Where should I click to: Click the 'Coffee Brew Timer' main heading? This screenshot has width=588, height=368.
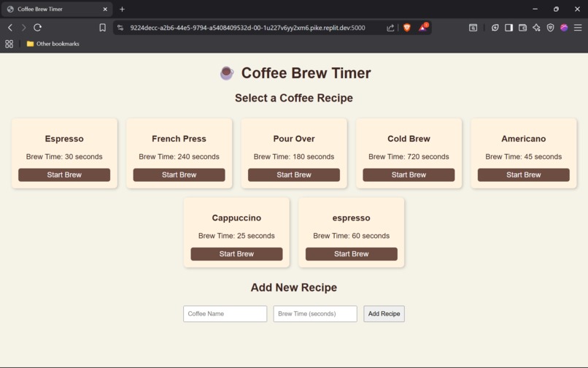pos(306,73)
